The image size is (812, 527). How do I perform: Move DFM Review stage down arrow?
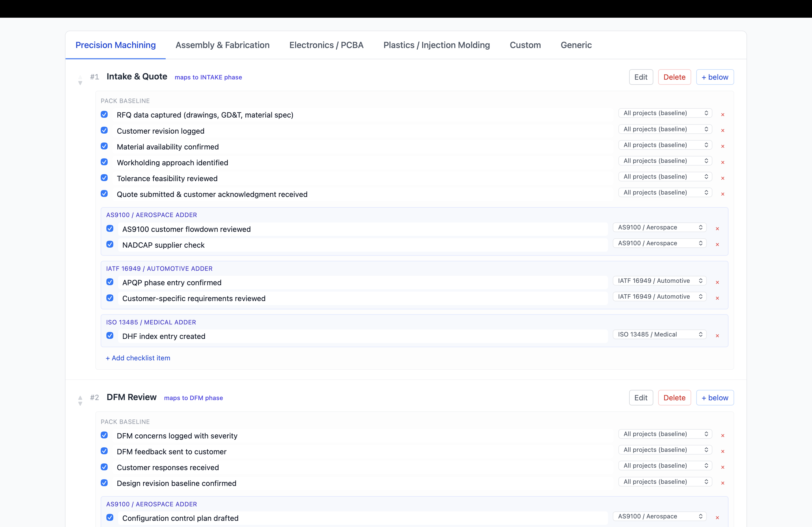(x=80, y=404)
